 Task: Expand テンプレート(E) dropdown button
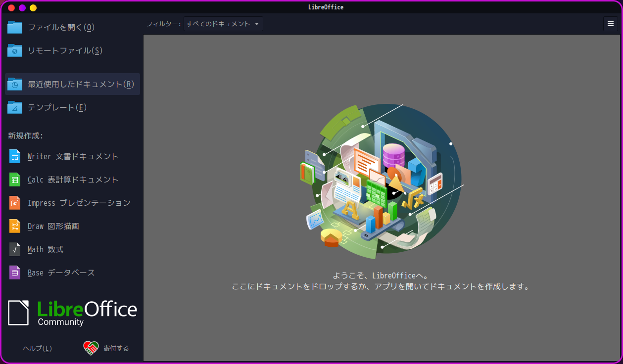coord(72,107)
